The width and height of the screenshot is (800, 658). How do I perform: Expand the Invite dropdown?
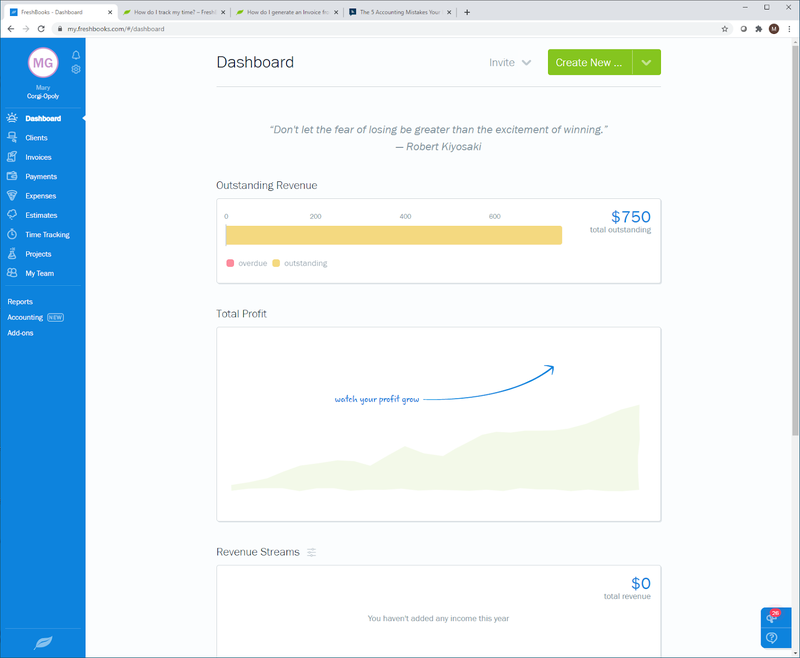click(x=510, y=62)
